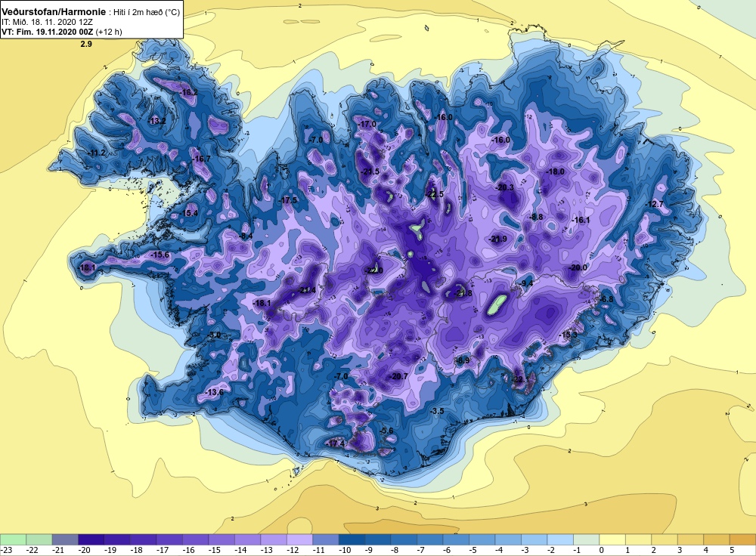The width and height of the screenshot is (756, 556).
Task: Click the -16.1 temperature label
Action: click(581, 220)
